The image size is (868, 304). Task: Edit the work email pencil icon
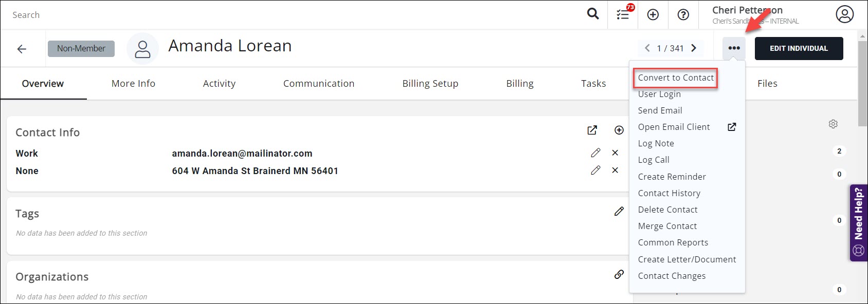pos(595,153)
